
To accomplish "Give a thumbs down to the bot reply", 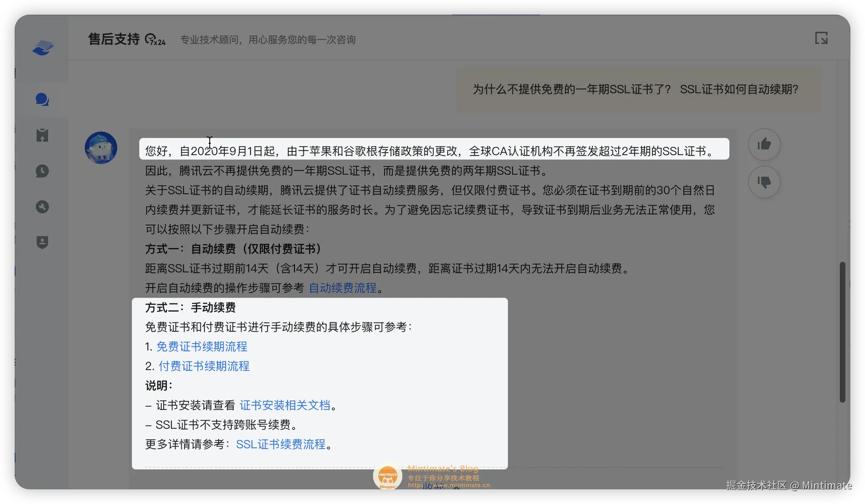I will pyautogui.click(x=764, y=182).
